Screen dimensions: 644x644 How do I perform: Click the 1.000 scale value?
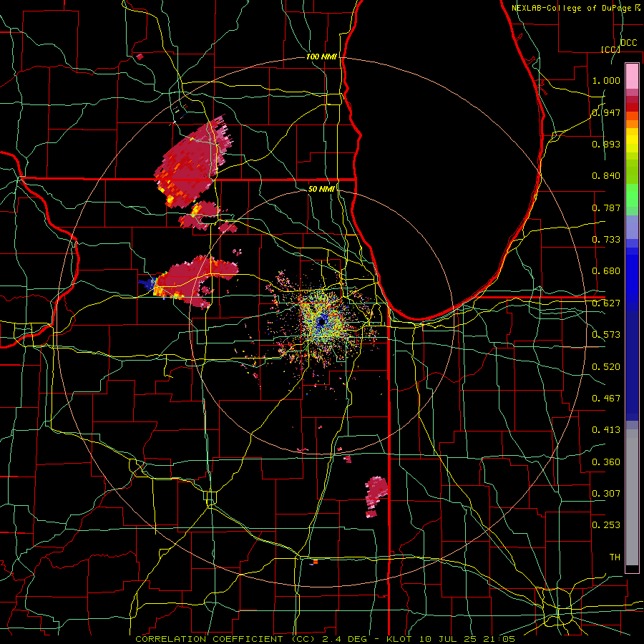606,80
